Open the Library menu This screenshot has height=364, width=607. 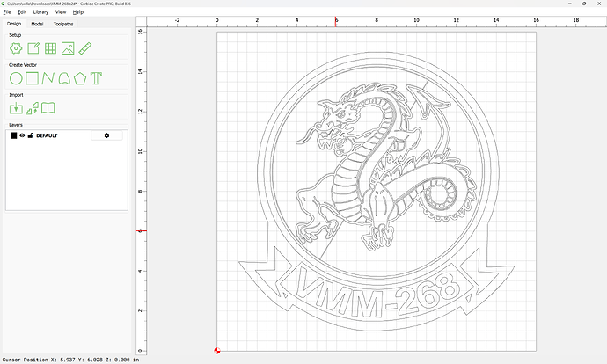40,12
